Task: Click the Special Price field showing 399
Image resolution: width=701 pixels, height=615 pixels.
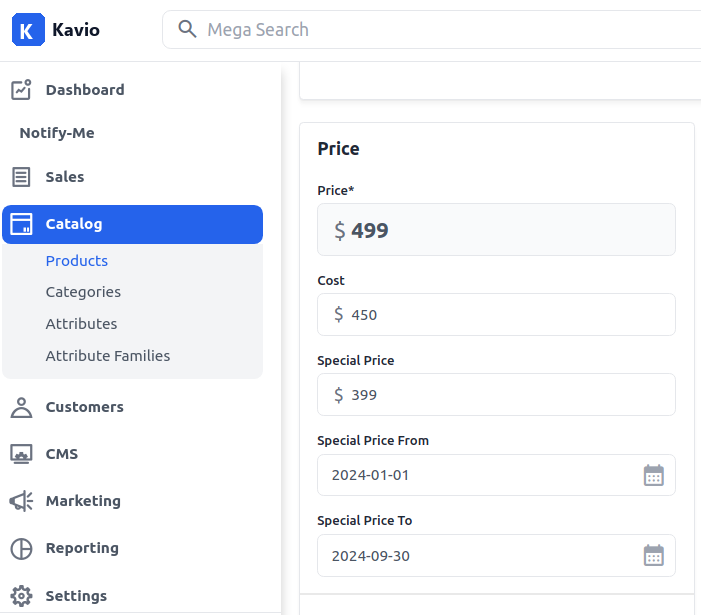Action: pyautogui.click(x=496, y=395)
